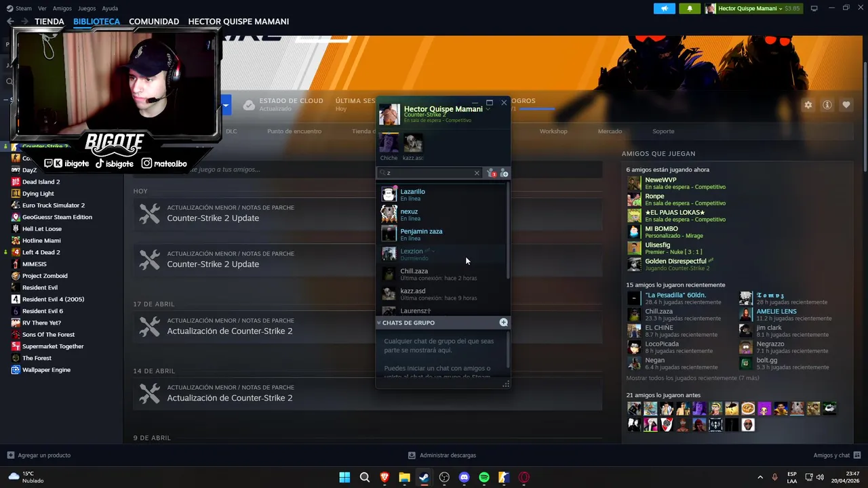This screenshot has height=488, width=868.
Task: Select friend Lazarillo in friends list
Action: coord(441,195)
